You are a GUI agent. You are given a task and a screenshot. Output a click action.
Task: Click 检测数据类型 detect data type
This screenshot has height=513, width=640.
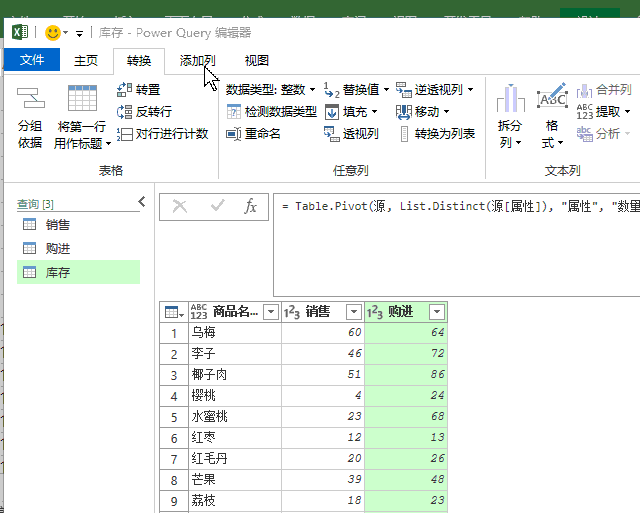[x=271, y=111]
